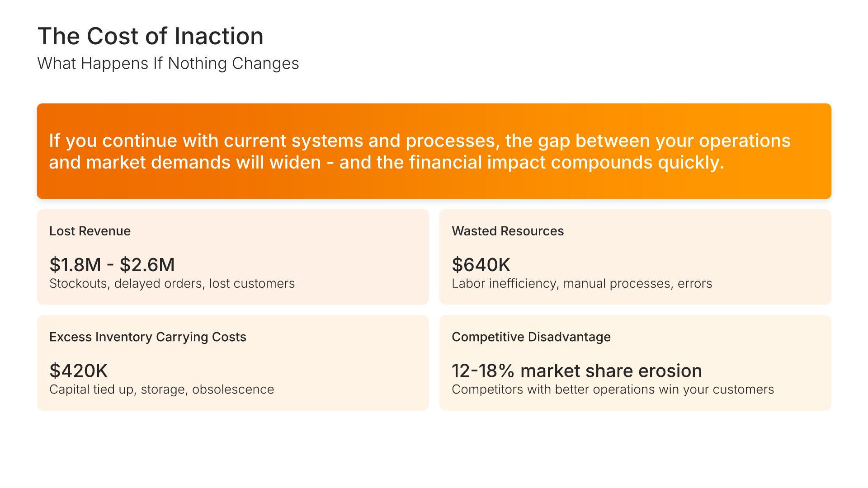Click the word "Inaction" in the title
868x488 pixels.
coord(219,36)
